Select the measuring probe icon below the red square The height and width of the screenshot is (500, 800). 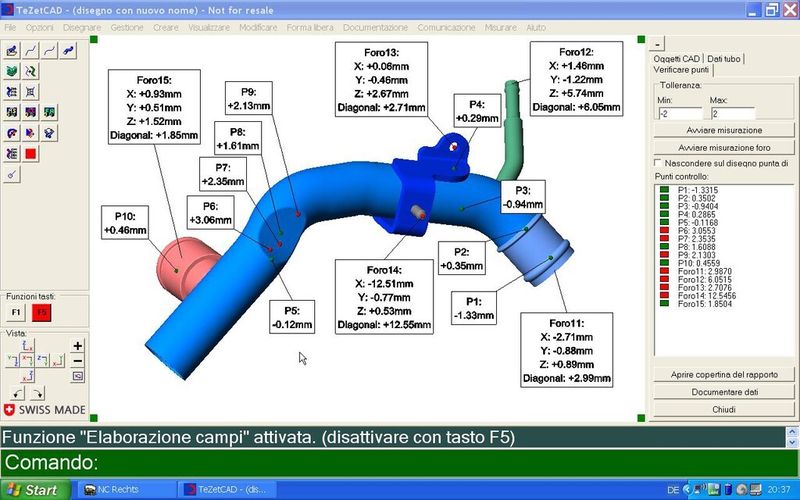(12, 175)
